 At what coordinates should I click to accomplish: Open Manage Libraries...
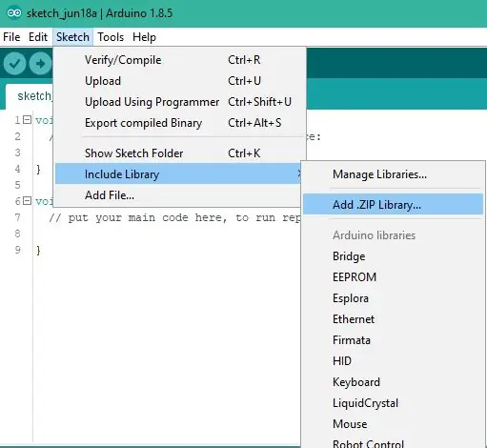tap(393, 174)
